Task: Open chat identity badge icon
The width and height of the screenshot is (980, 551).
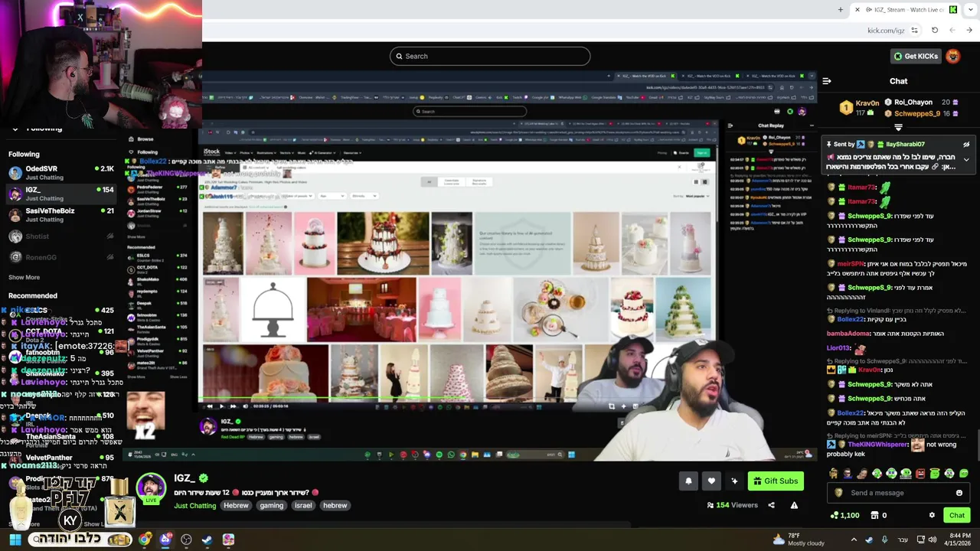Action: (x=838, y=493)
